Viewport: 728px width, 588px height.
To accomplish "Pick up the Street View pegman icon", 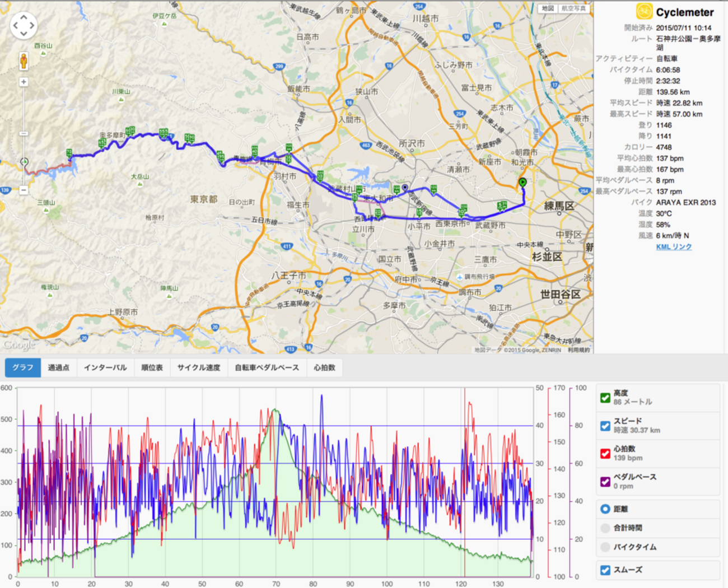I will [x=24, y=61].
